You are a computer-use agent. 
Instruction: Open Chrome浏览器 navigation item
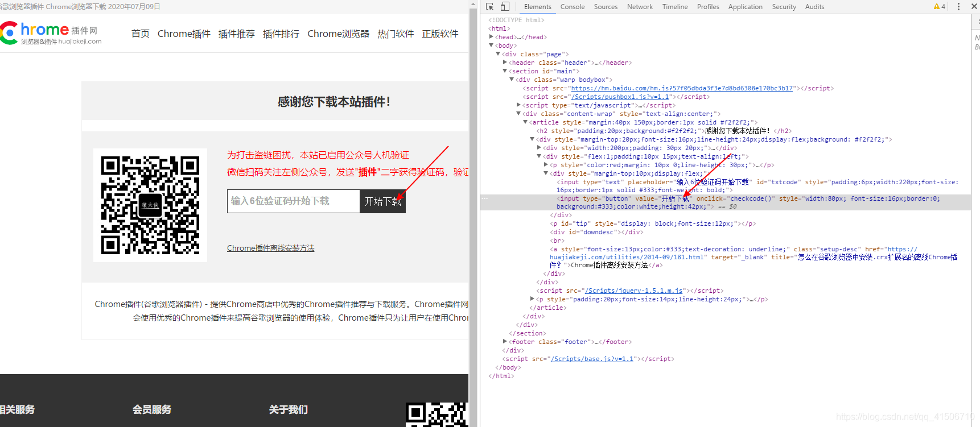coord(338,34)
